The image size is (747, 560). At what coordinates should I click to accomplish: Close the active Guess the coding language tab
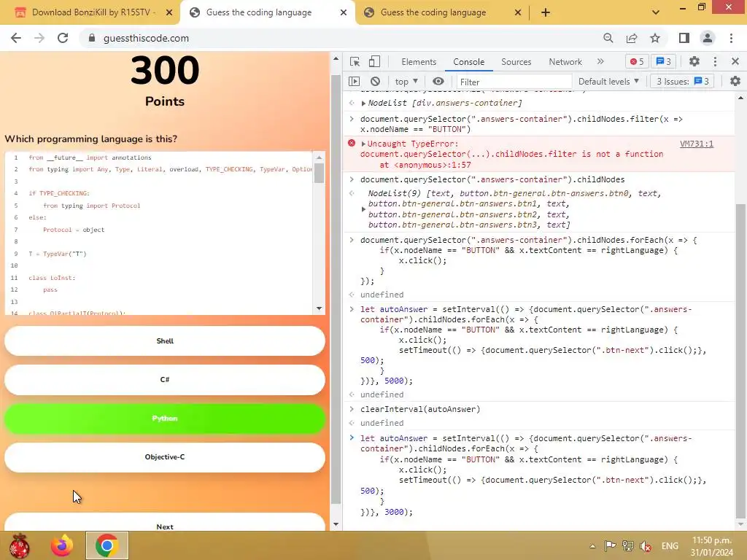click(344, 12)
